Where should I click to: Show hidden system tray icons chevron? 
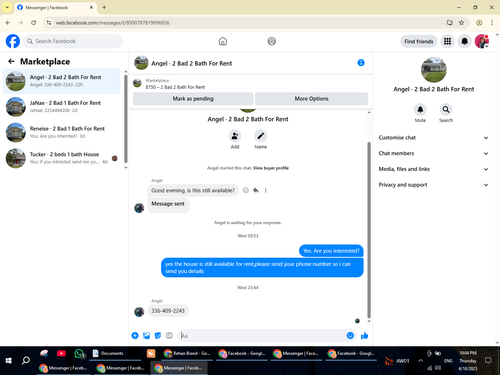point(421,361)
